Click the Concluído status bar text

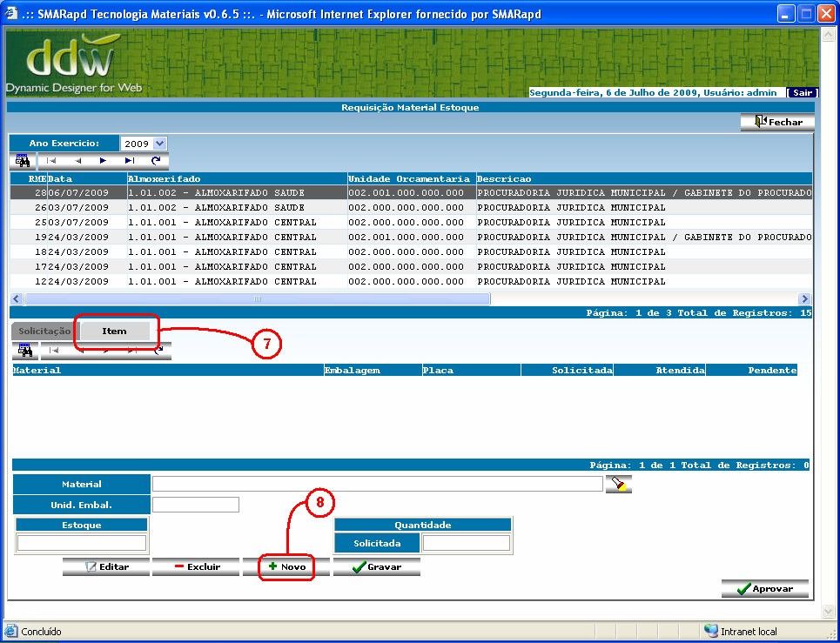(x=41, y=632)
